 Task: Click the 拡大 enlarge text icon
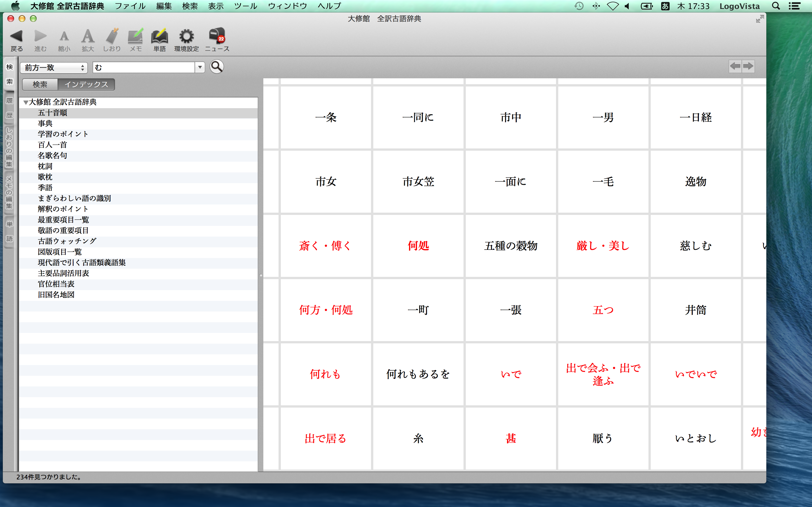(x=88, y=36)
